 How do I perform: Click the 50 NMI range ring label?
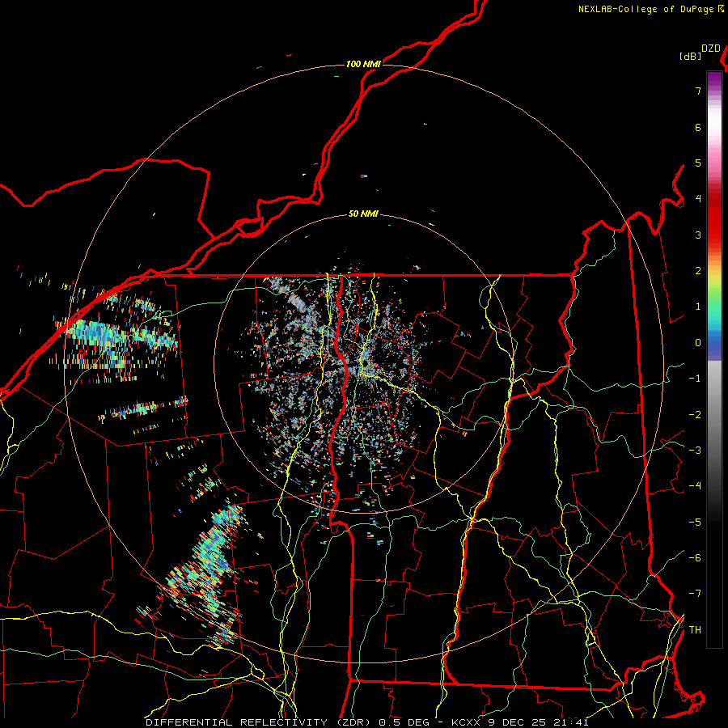point(363,214)
